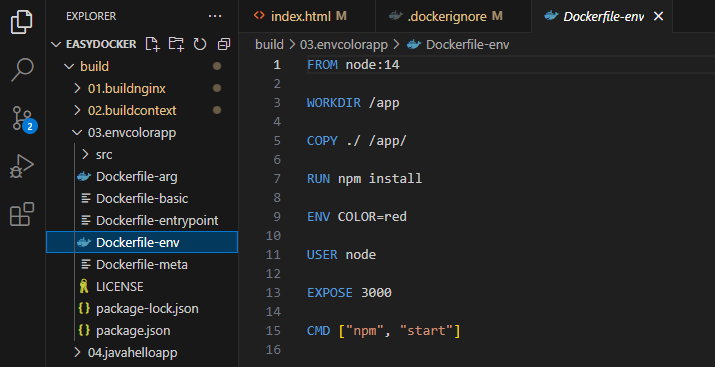Switch to the index.html tab

(307, 16)
